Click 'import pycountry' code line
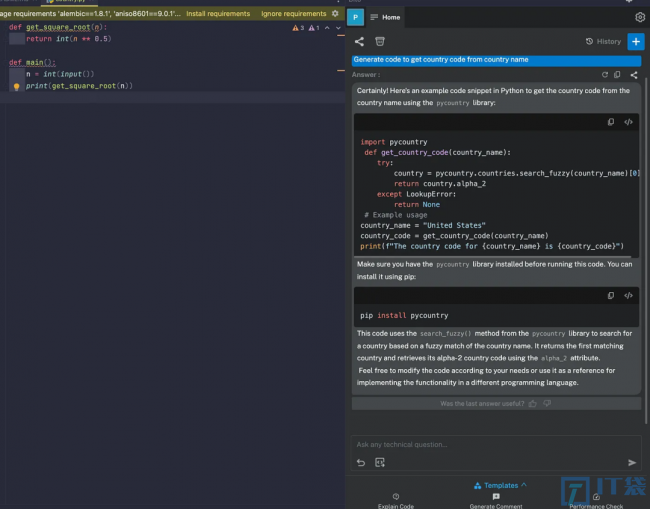The height and width of the screenshot is (509, 650). [393, 142]
